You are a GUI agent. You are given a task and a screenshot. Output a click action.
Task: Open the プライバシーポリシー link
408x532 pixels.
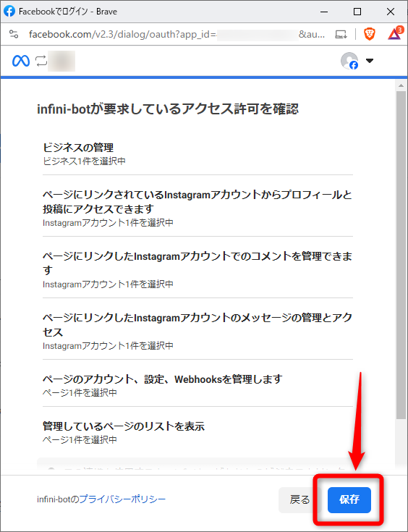[x=122, y=499]
